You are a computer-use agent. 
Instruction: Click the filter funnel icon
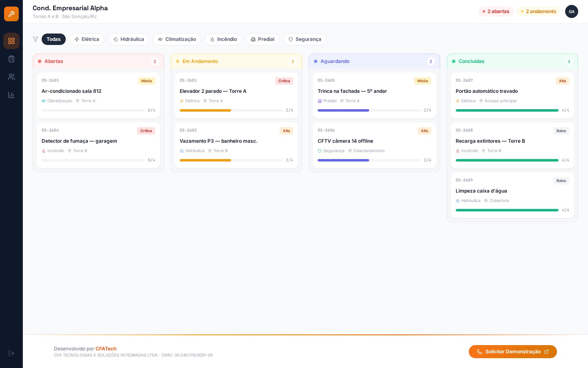tap(36, 39)
